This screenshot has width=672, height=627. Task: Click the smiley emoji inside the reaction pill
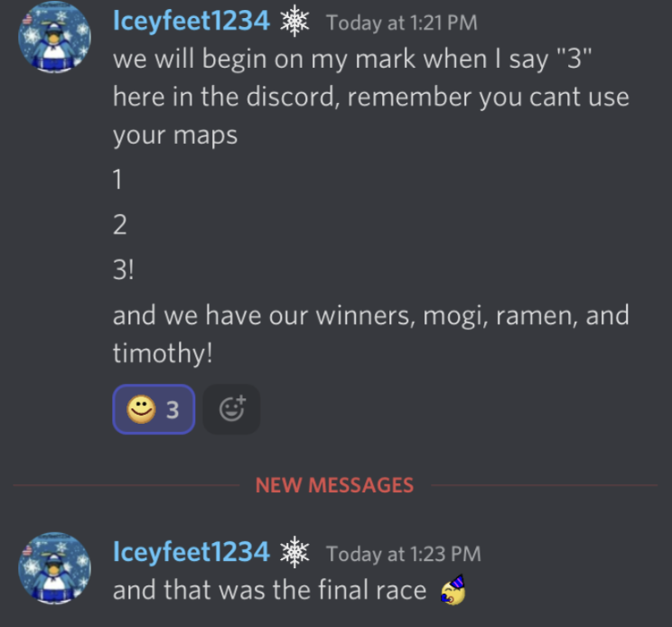(141, 409)
